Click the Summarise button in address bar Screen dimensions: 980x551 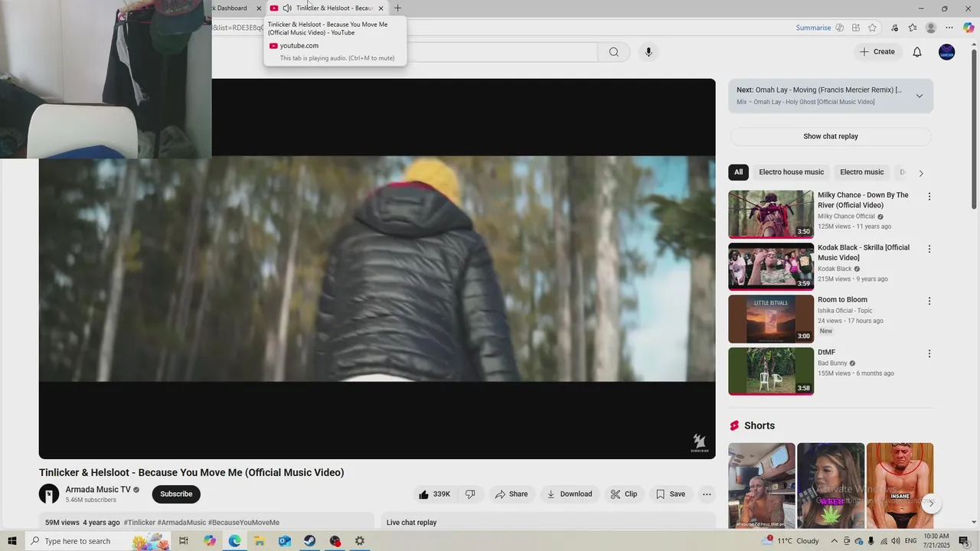coord(813,28)
